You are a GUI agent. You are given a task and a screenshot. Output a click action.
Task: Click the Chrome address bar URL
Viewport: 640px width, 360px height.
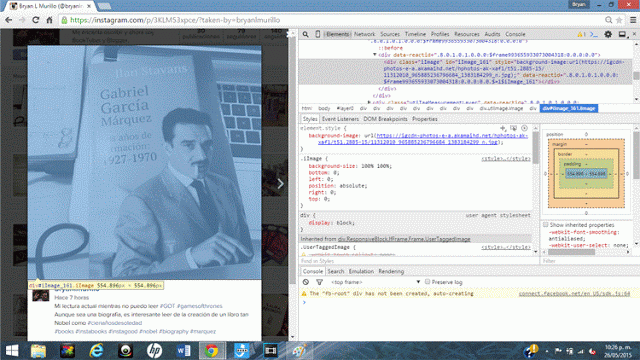pos(175,20)
